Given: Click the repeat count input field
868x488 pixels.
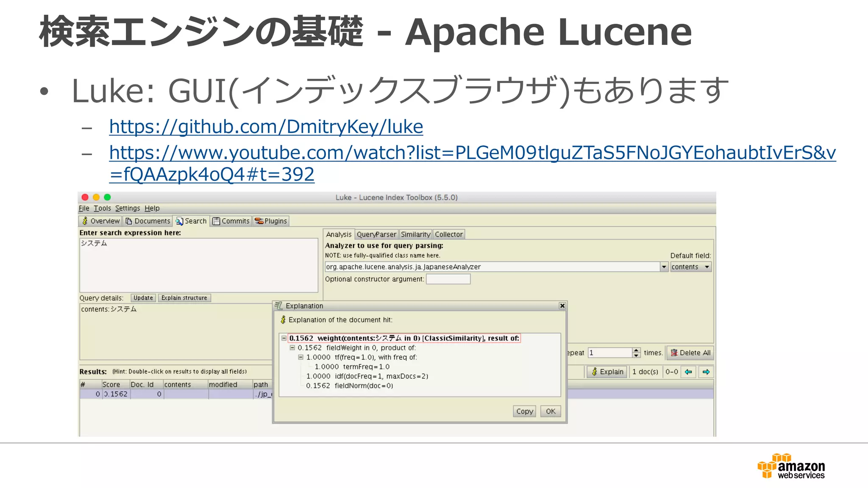Looking at the screenshot, I should [610, 353].
